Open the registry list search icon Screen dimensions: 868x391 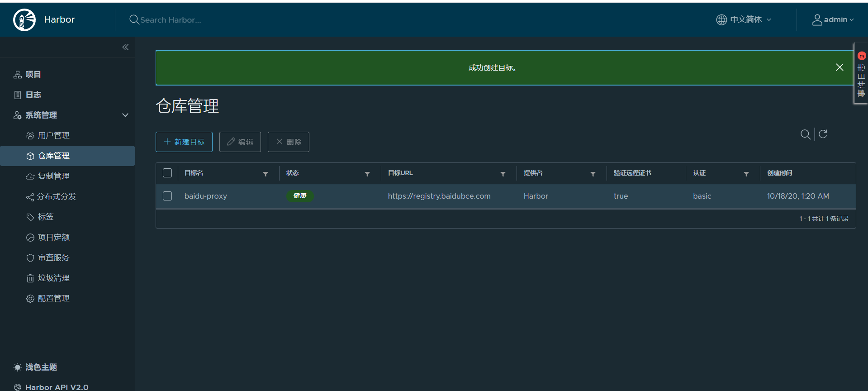pos(805,134)
